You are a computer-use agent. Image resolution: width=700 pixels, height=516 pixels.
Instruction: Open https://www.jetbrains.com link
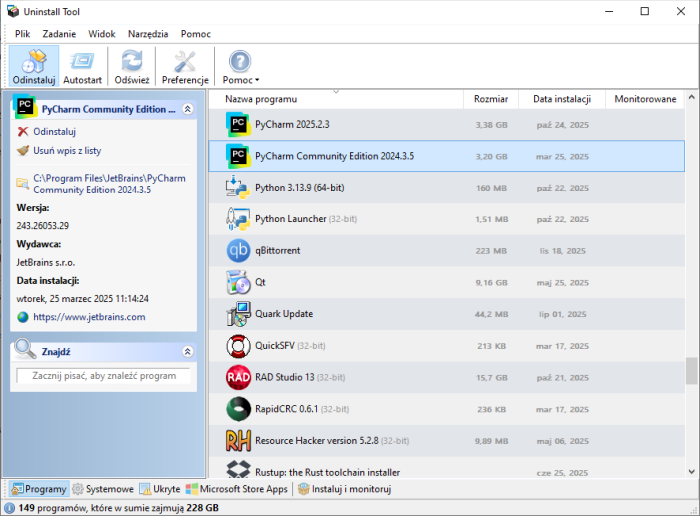pos(89,317)
